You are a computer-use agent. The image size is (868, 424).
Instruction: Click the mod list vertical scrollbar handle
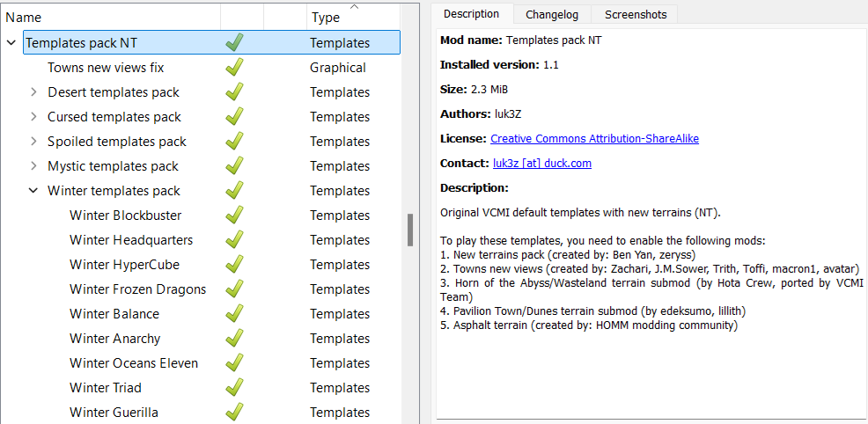(409, 230)
